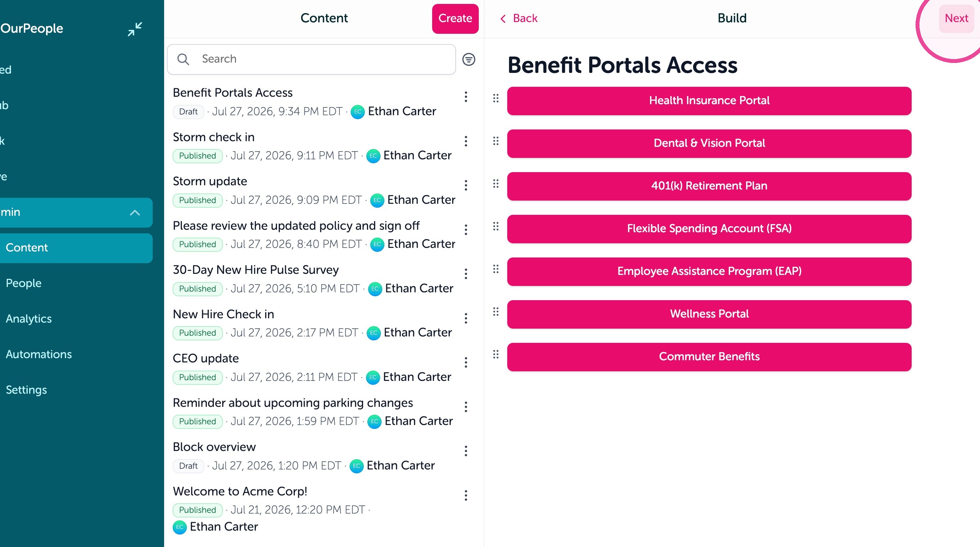The width and height of the screenshot is (980, 547).
Task: Click the drag handle beside Commuter Benefits
Action: tap(496, 355)
